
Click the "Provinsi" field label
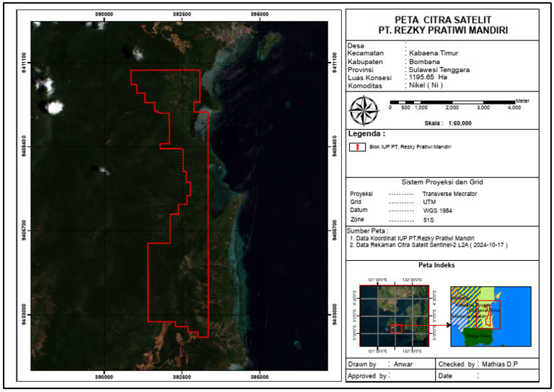click(x=361, y=70)
